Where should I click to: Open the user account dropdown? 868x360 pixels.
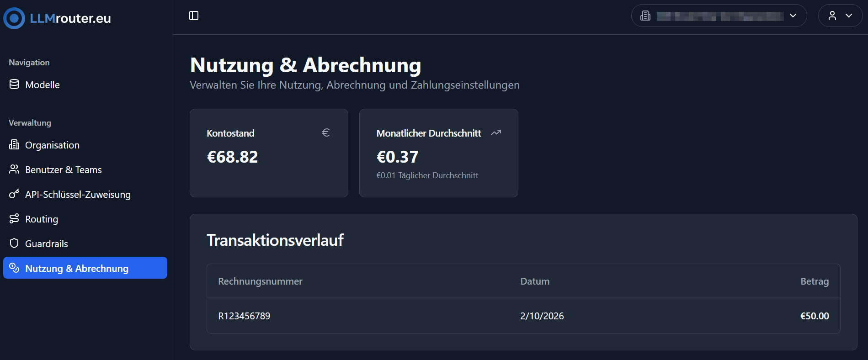(840, 16)
